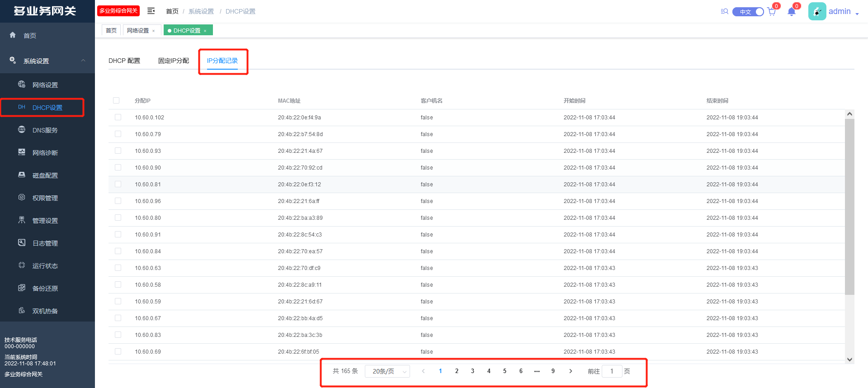Switch to the DHCP 配置 tab
Screen dimensions: 868x388
[x=124, y=61]
